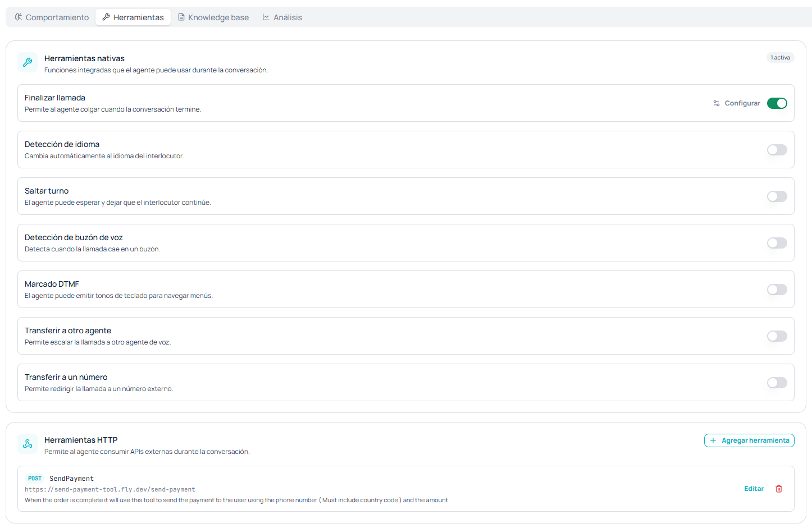The image size is (812, 528).
Task: Click 'Permite al agente colgar' description
Action: pos(113,109)
